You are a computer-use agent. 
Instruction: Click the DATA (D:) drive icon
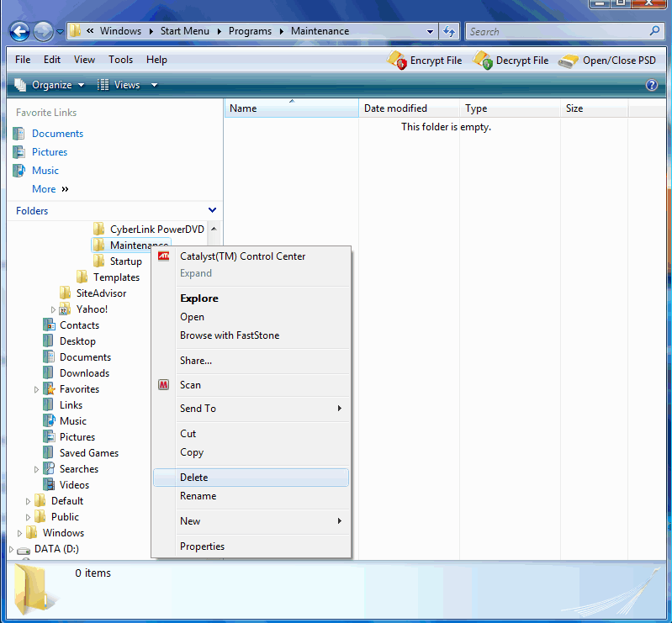pyautogui.click(x=24, y=550)
